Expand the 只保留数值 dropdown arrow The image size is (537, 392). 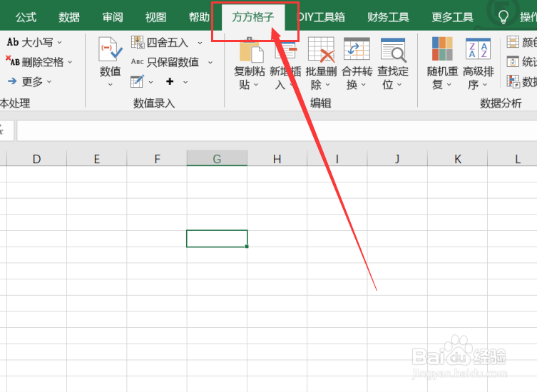tap(210, 62)
